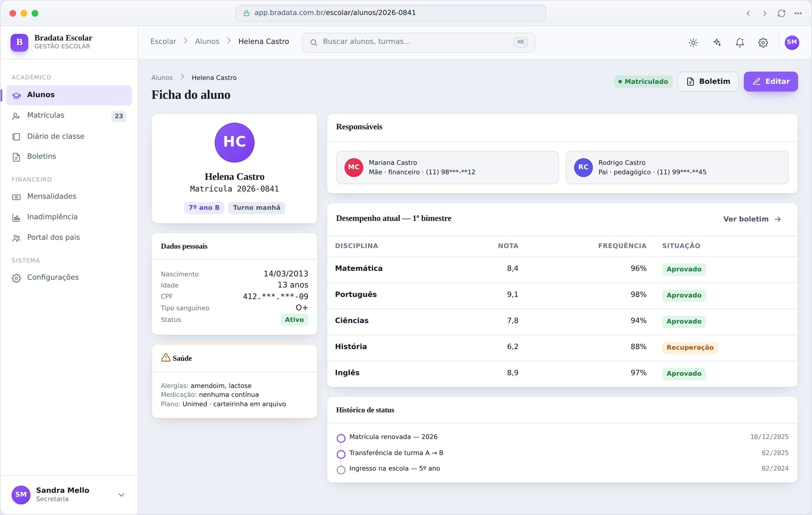Open Alunos in the sidebar
The height and width of the screenshot is (515, 812).
(69, 95)
